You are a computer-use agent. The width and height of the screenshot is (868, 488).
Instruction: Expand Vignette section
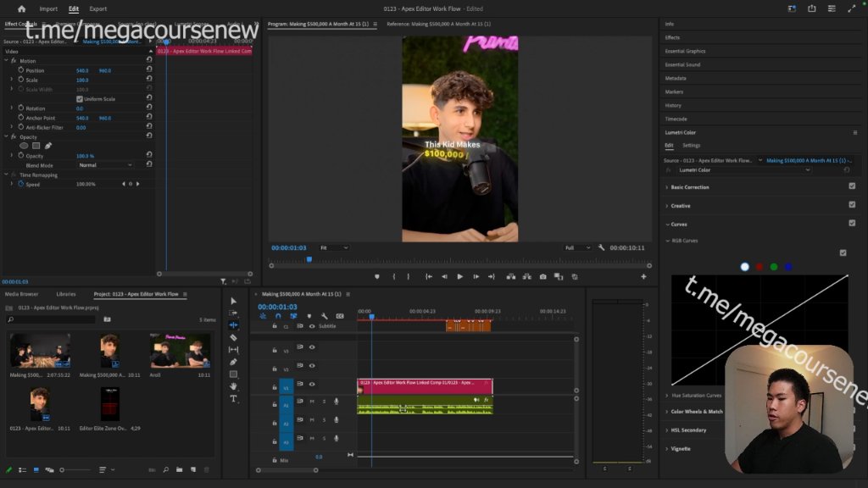click(666, 449)
